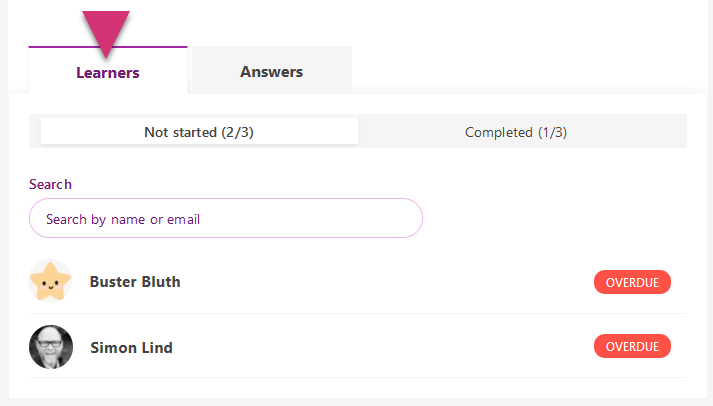Open learner Simon Lind by name

pyautogui.click(x=131, y=348)
